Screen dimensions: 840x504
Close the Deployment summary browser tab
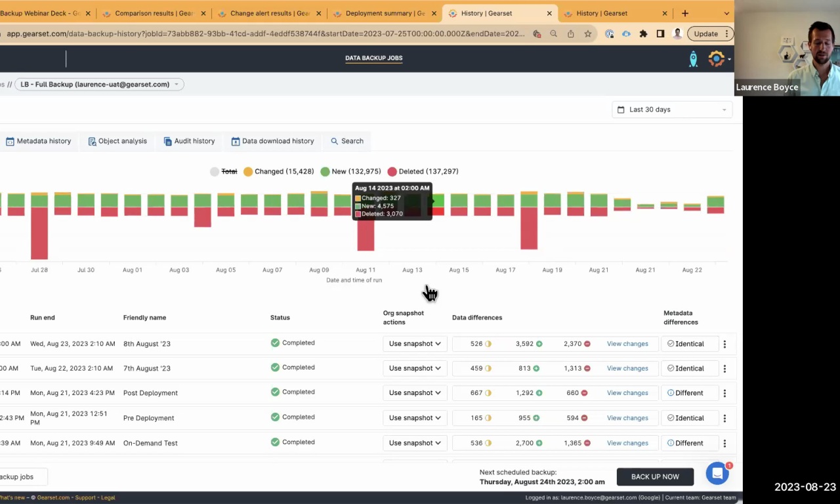[434, 13]
